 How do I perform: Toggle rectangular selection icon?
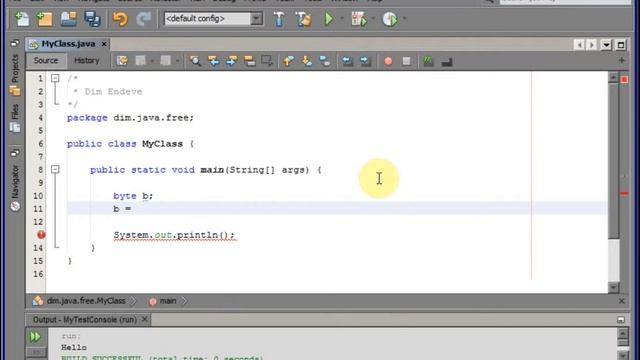coord(267,61)
